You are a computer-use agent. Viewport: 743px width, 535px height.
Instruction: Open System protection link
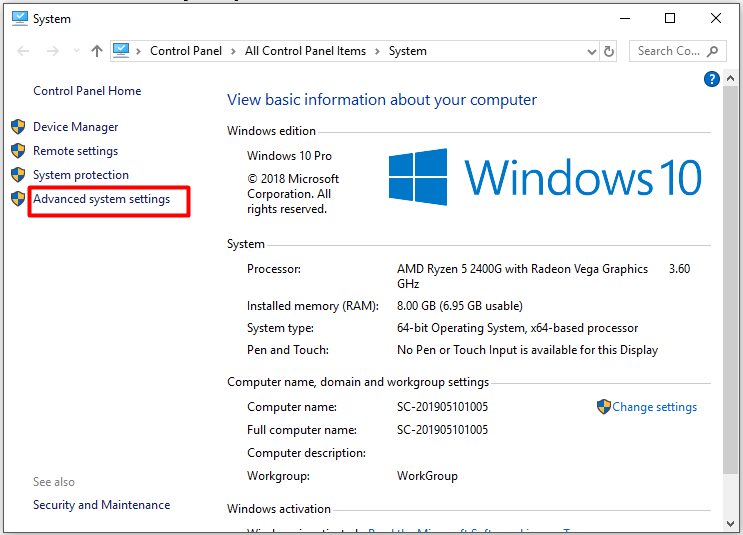click(81, 175)
